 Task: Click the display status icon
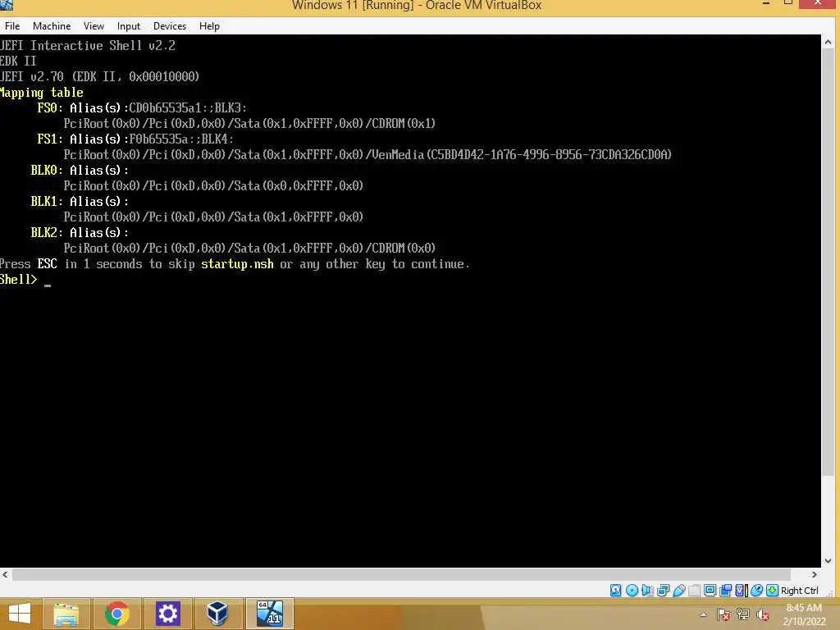pos(710,591)
